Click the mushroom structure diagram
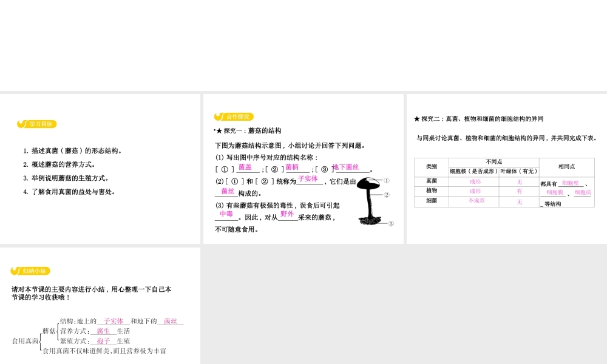 (x=369, y=201)
